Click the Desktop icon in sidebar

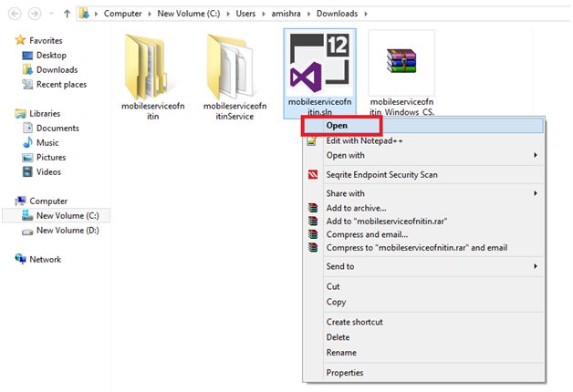click(x=27, y=56)
